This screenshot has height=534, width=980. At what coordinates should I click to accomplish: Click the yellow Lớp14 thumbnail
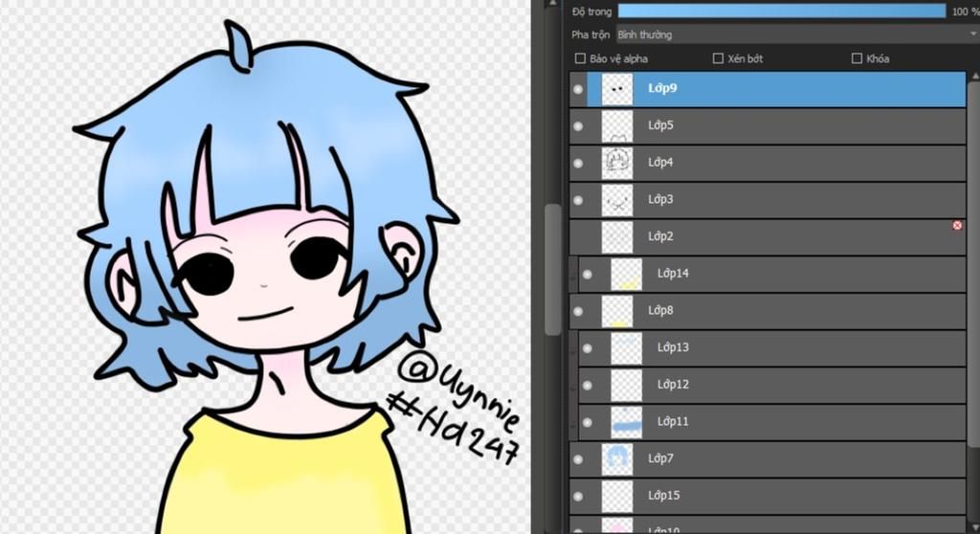[x=626, y=274]
